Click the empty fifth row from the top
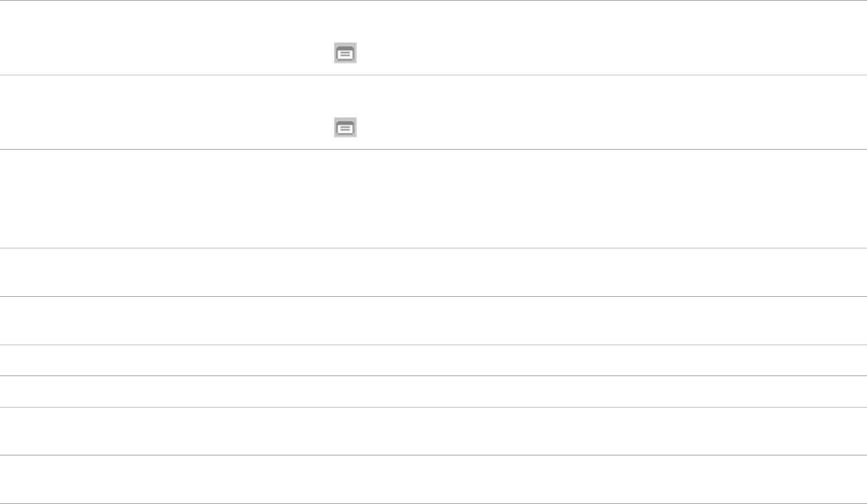The height and width of the screenshot is (504, 867). coord(433,321)
